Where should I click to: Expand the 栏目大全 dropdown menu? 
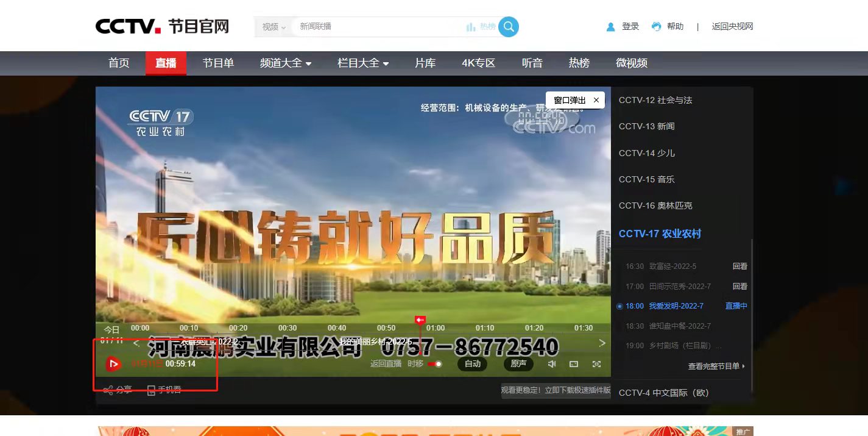363,63
